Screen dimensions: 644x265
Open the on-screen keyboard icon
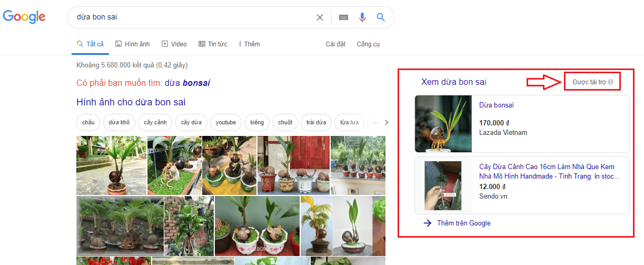[x=343, y=17]
